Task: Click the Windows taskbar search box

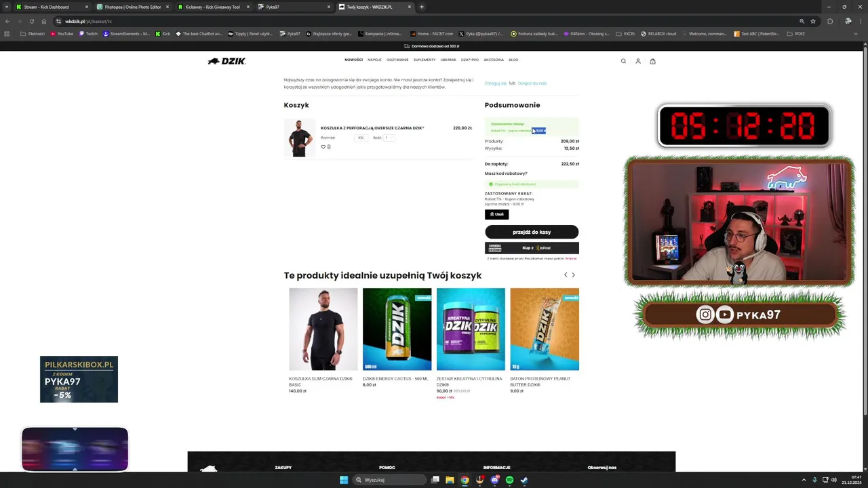Action: (x=389, y=480)
